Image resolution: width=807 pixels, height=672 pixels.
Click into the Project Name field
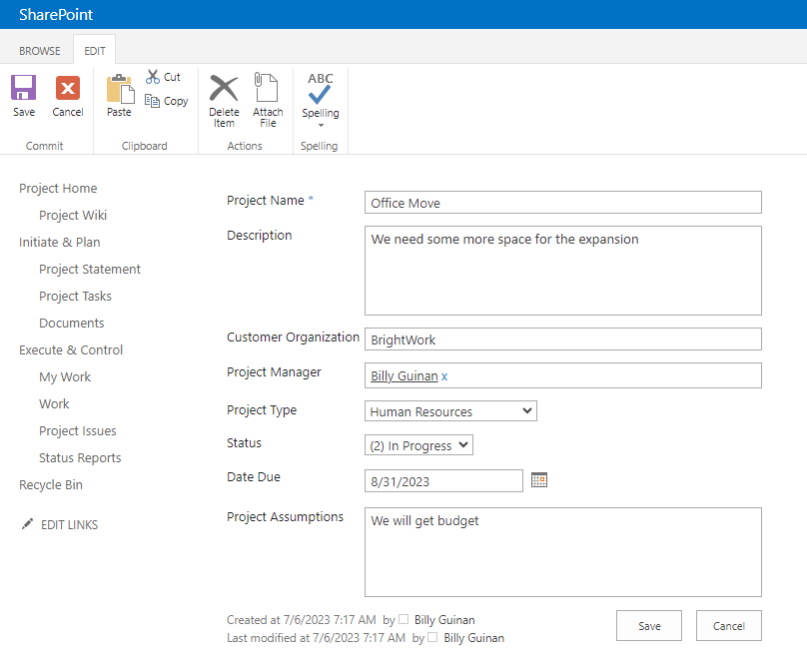pyautogui.click(x=562, y=203)
